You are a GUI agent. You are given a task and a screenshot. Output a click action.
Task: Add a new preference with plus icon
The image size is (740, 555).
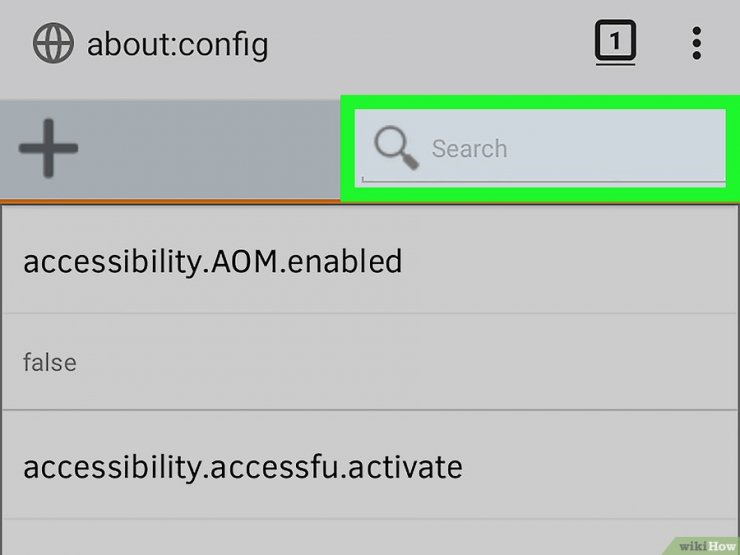48,148
